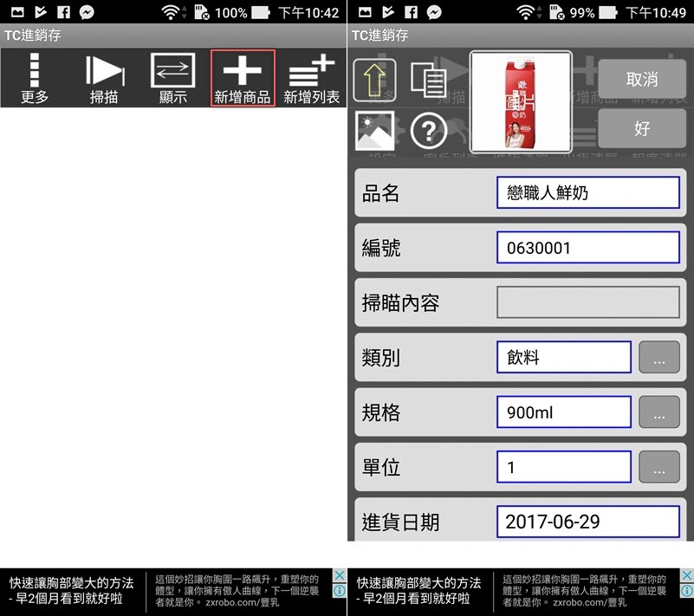Select the 編號 code field showing 0630001
The image size is (694, 616).
click(x=587, y=248)
